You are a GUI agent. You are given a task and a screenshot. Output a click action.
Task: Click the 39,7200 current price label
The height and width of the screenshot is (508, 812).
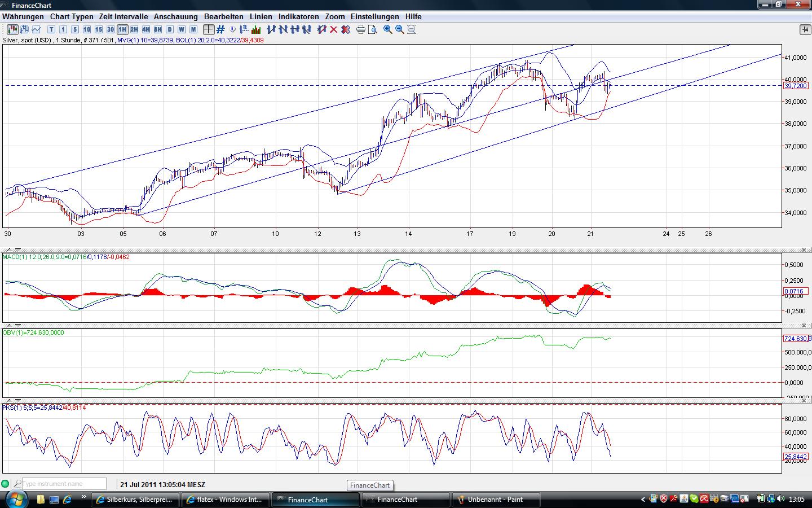[796, 86]
